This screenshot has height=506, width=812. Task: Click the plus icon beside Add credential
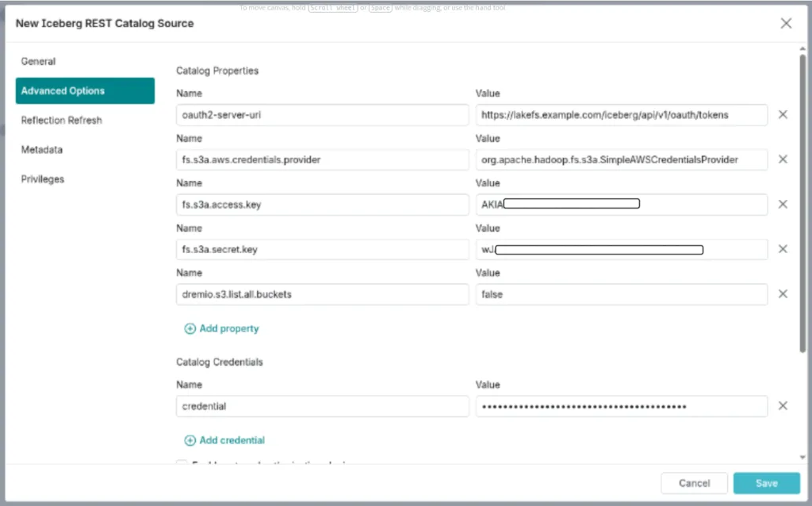pos(190,440)
